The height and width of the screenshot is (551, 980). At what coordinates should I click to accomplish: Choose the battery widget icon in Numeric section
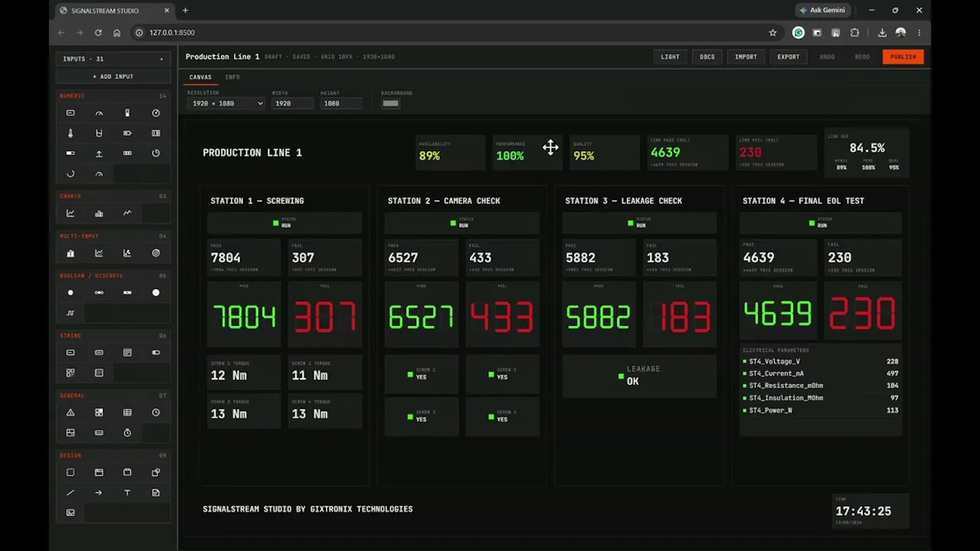click(x=127, y=133)
